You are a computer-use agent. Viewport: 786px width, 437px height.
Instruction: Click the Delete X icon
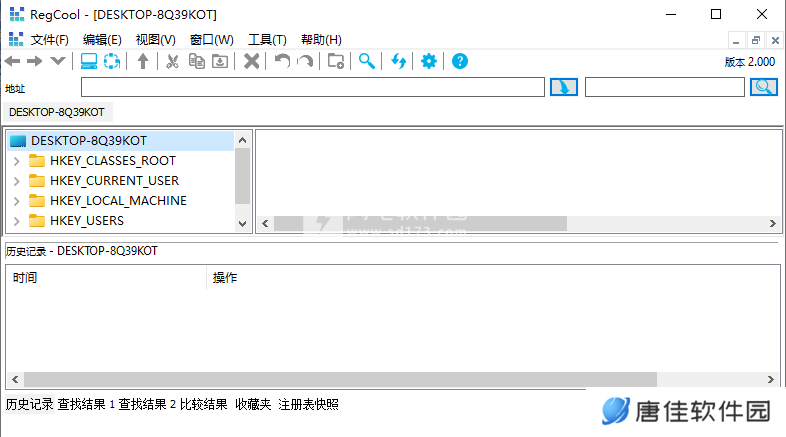click(x=251, y=61)
